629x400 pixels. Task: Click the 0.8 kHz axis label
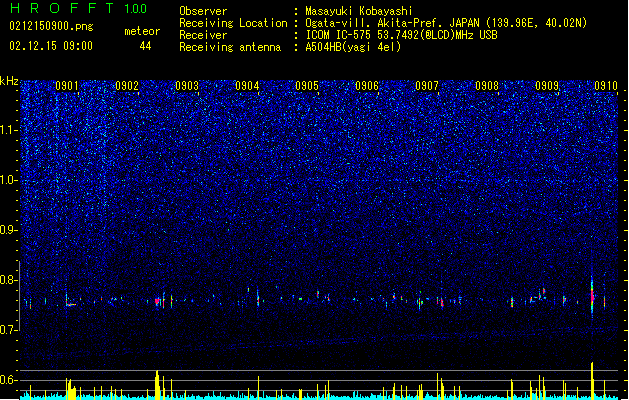click(8, 280)
